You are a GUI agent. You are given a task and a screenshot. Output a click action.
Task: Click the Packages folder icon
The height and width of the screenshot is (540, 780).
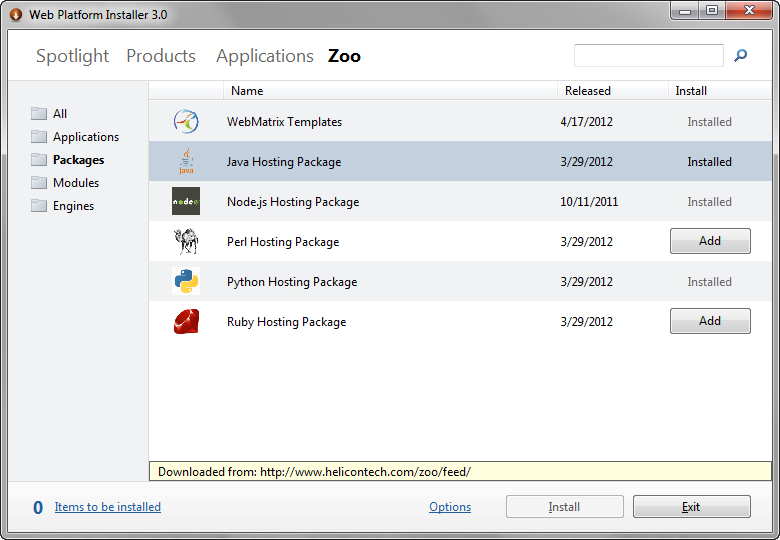click(39, 160)
